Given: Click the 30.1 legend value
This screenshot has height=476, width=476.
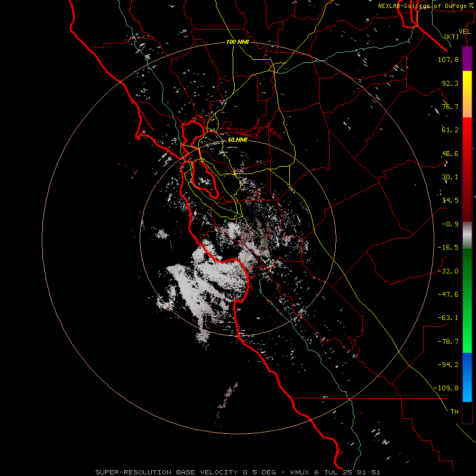Looking at the screenshot, I should (450, 177).
